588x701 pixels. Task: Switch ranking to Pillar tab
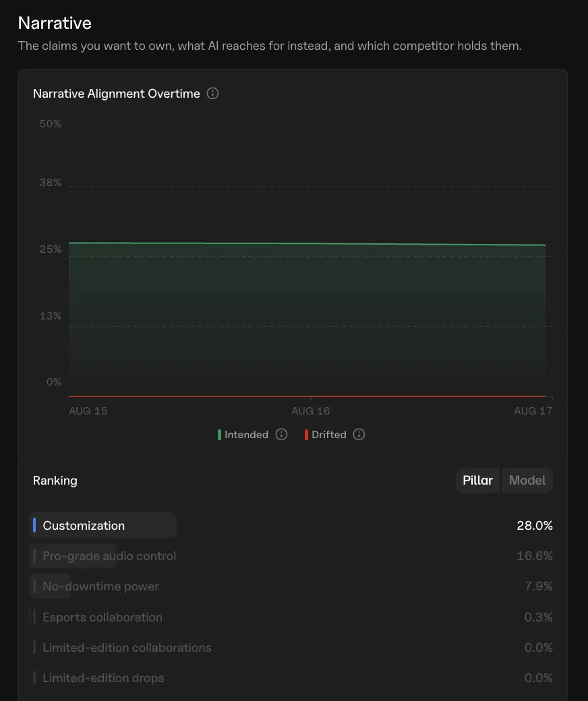tap(477, 480)
